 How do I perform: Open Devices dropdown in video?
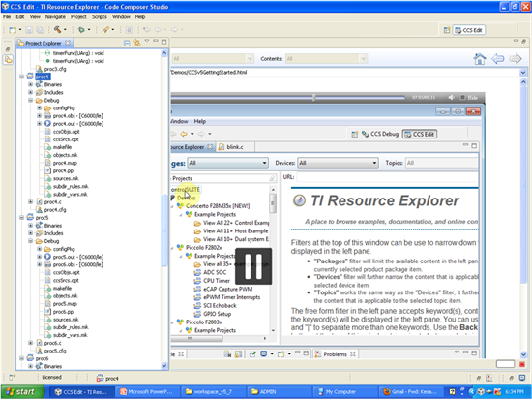click(338, 163)
